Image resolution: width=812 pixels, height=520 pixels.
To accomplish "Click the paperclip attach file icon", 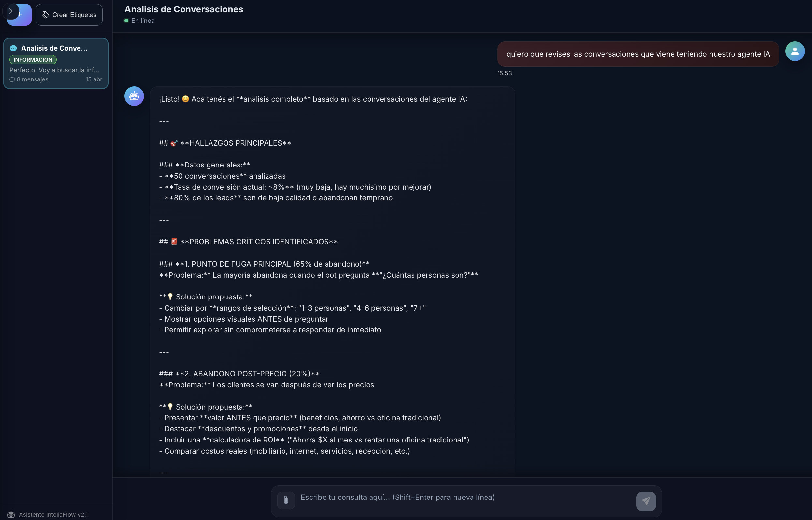I will pos(286,500).
